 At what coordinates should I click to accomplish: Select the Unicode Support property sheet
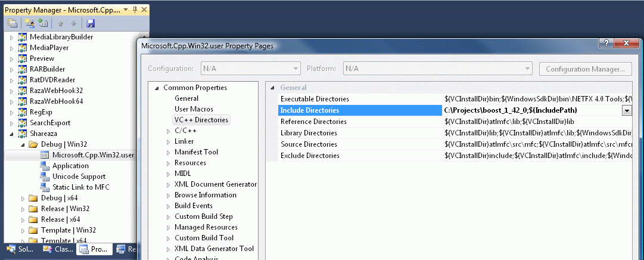point(79,177)
